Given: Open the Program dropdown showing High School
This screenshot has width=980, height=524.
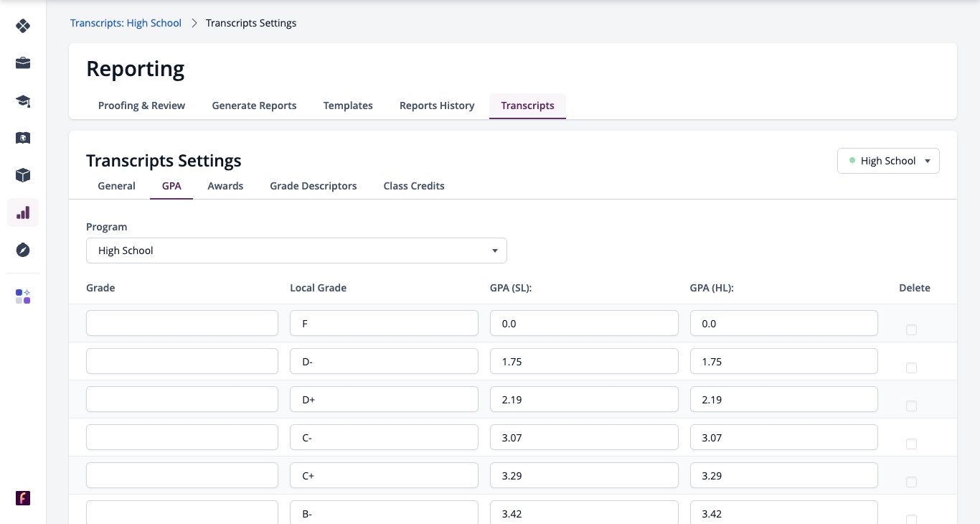Looking at the screenshot, I should click(x=296, y=251).
